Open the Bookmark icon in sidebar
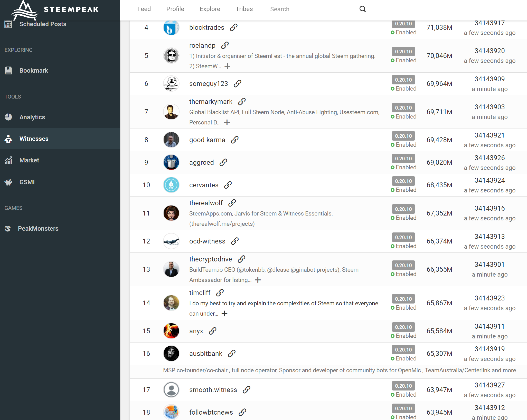 [8, 70]
